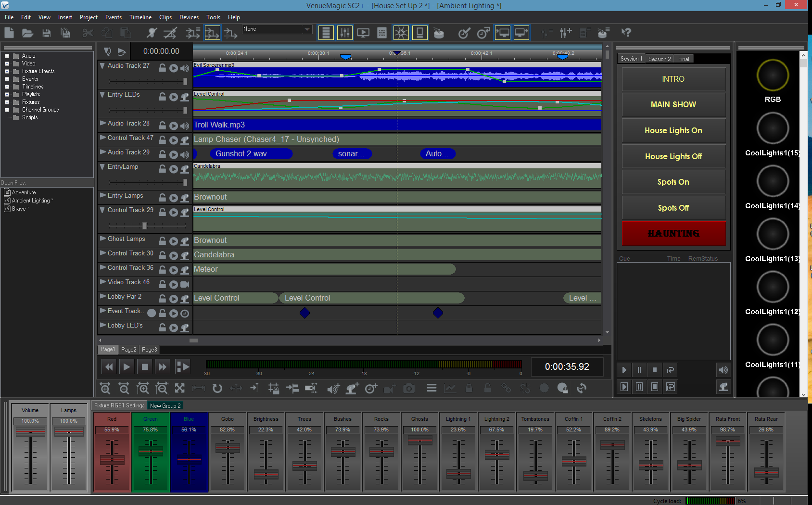Image resolution: width=812 pixels, height=505 pixels.
Task: Toggle lock on Control Track 47
Action: pyautogui.click(x=163, y=140)
